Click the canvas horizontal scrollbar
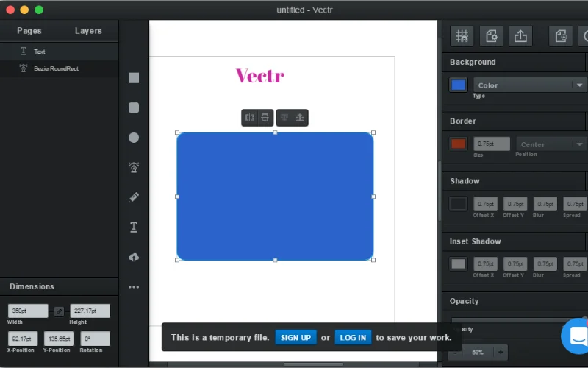 click(x=313, y=364)
